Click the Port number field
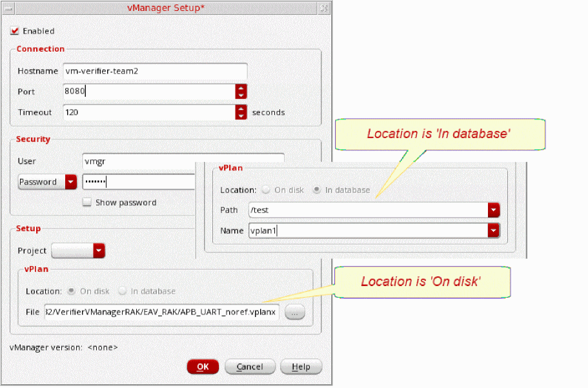 click(x=149, y=91)
